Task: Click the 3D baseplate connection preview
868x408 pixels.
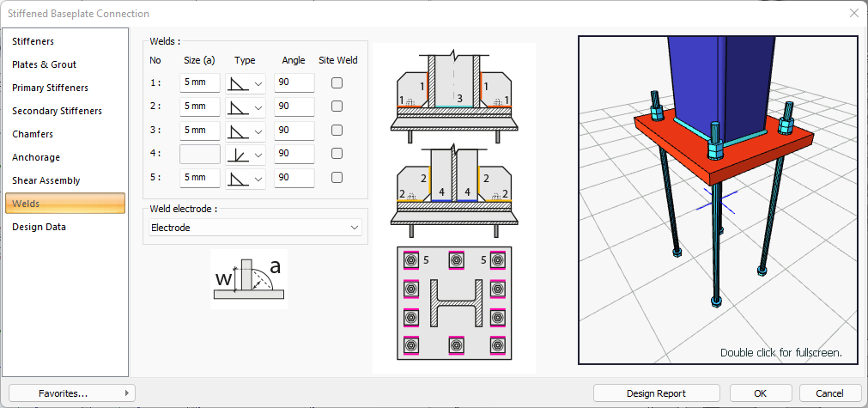Action: click(718, 199)
